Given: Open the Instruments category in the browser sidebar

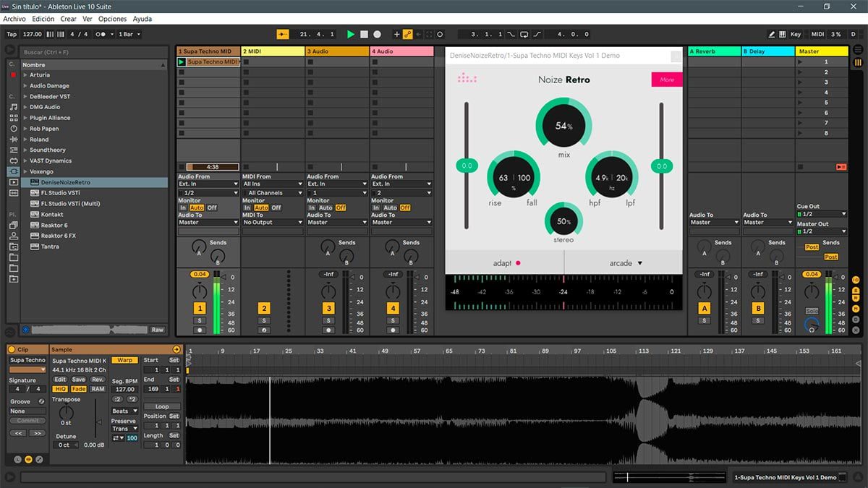Looking at the screenshot, I should 14,128.
